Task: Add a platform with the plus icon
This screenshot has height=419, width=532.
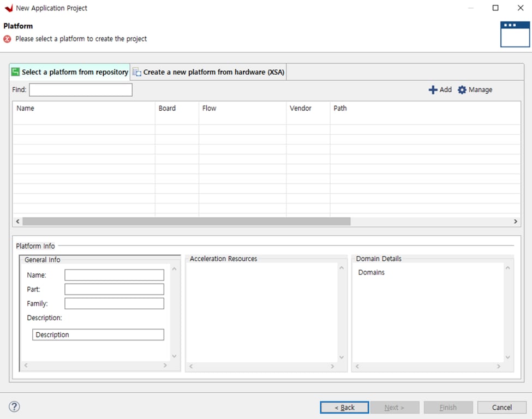Action: [440, 90]
